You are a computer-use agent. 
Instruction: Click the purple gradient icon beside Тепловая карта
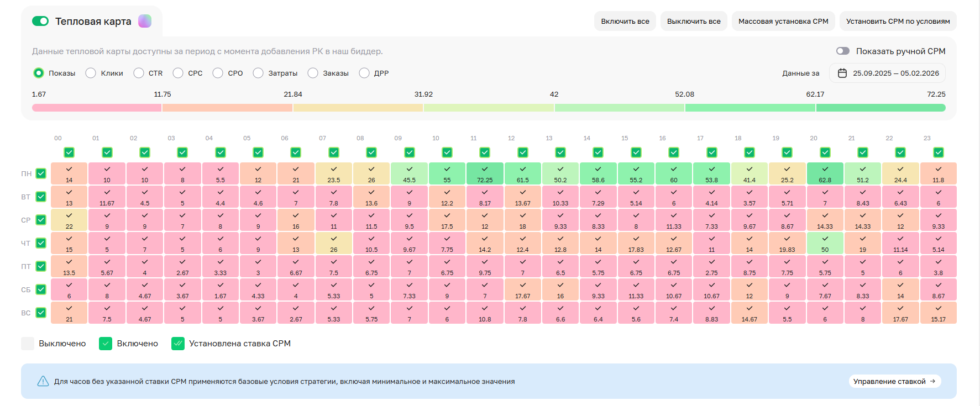pyautogui.click(x=144, y=21)
